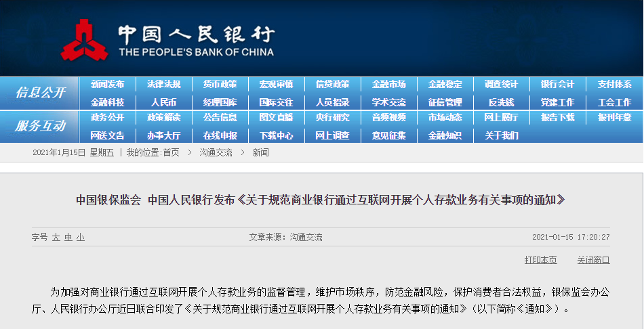Select 支付体系 navigation item
Image resolution: width=644 pixels, height=329 pixels.
(614, 85)
